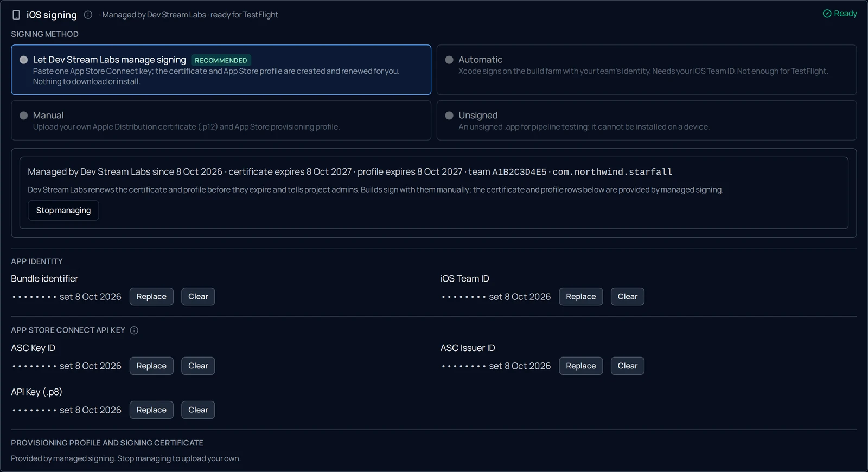Click the info icon beside iOS signing
868x472 pixels.
(88, 15)
